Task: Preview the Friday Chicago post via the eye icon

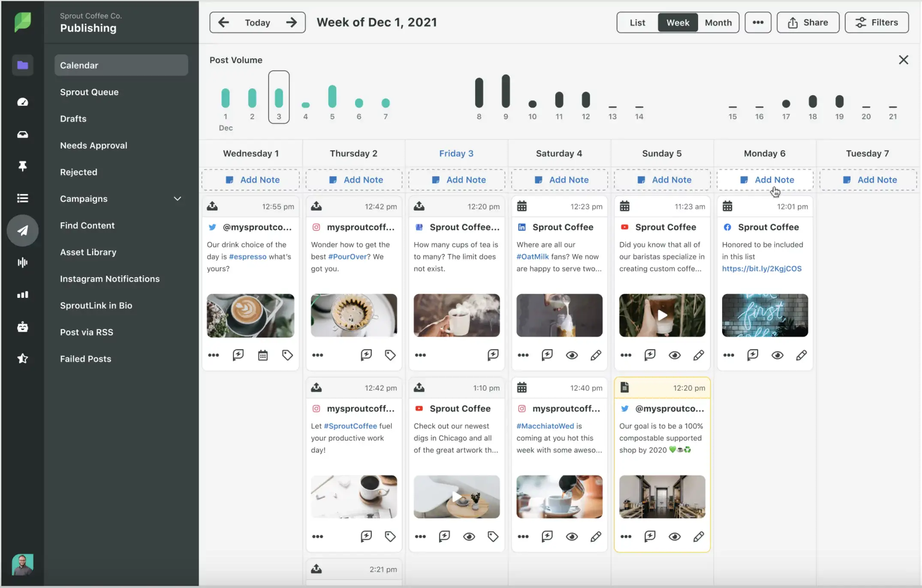Action: pyautogui.click(x=469, y=537)
